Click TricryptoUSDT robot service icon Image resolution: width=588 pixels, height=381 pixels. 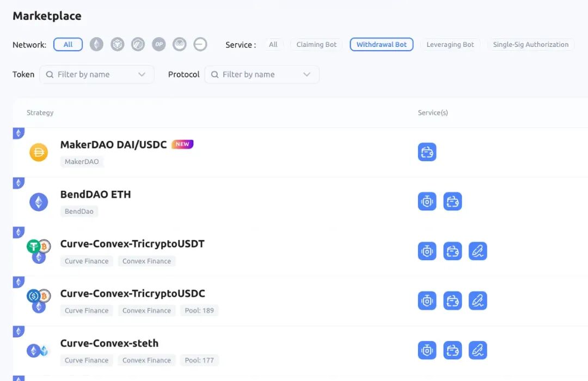(x=427, y=251)
